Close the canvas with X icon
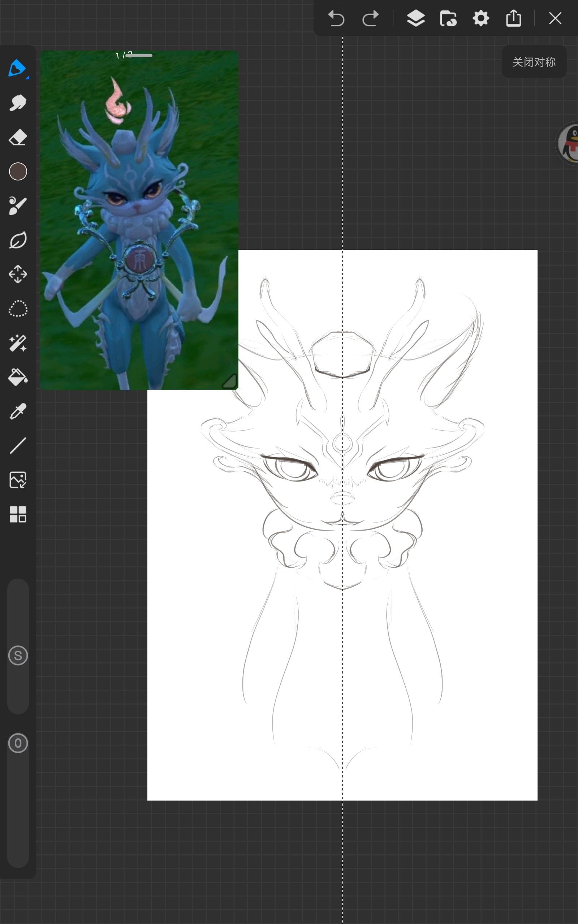 (x=555, y=18)
